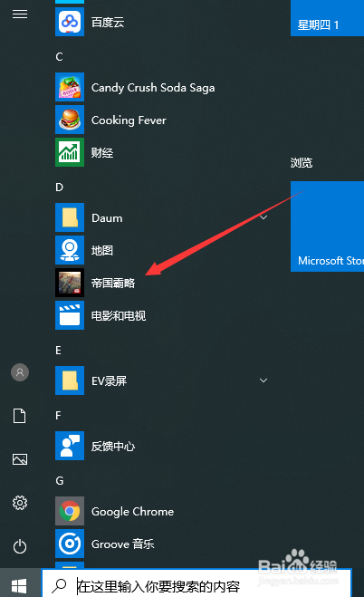This screenshot has width=364, height=597.
Task: Open the user account avatar icon
Action: [x=20, y=372]
